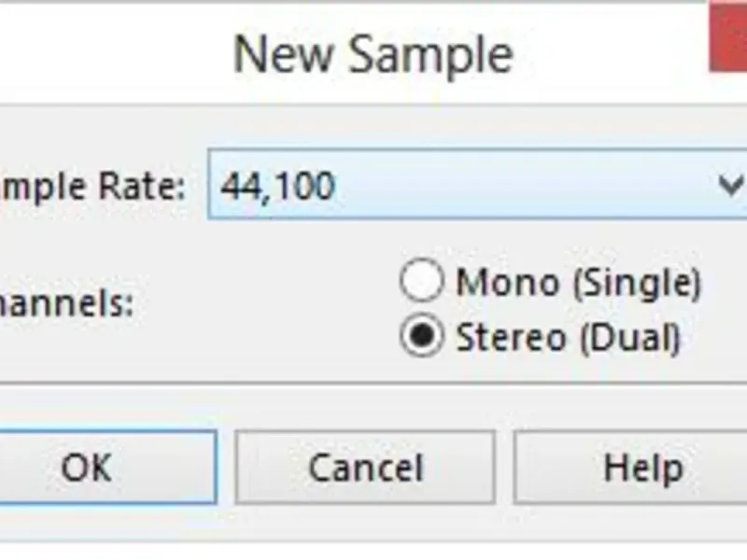Show the list of sample rate choices
747x560 pixels.
pyautogui.click(x=729, y=186)
